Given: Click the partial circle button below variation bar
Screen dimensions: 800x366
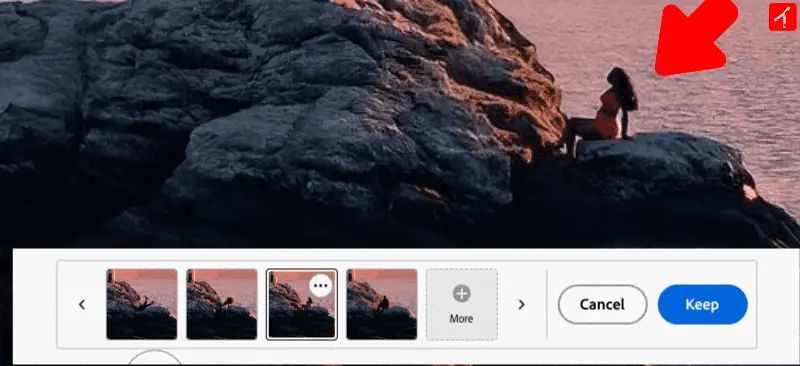Looking at the screenshot, I should (x=155, y=357).
